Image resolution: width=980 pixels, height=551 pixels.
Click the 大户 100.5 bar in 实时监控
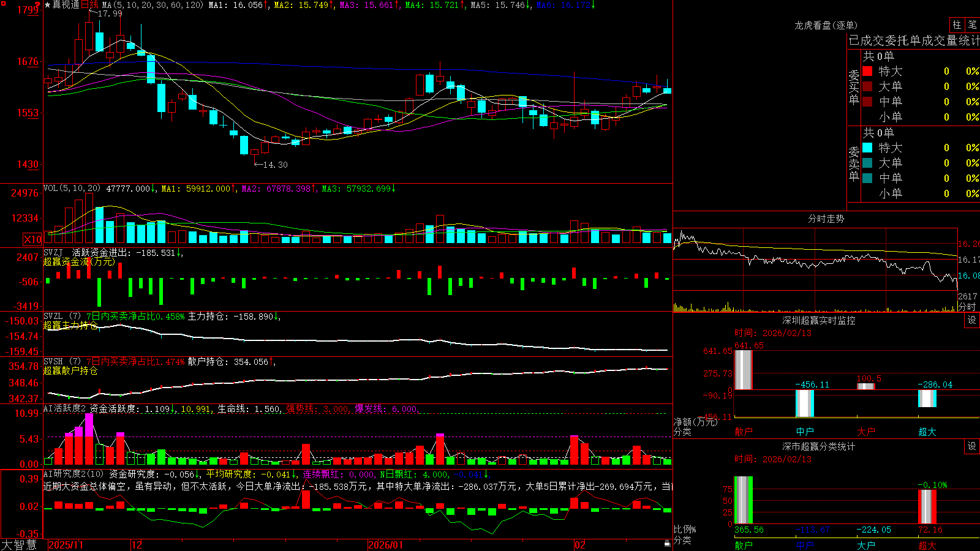(866, 386)
